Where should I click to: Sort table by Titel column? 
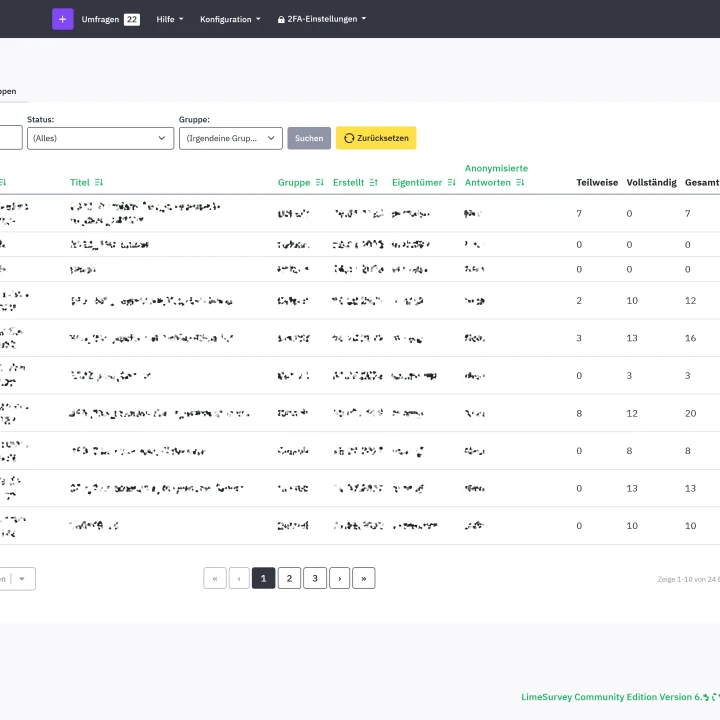coord(79,183)
